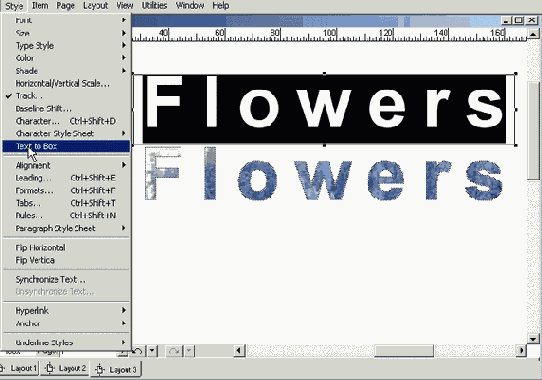This screenshot has width=542, height=380.
Task: Open the Layout menu
Action: click(96, 6)
